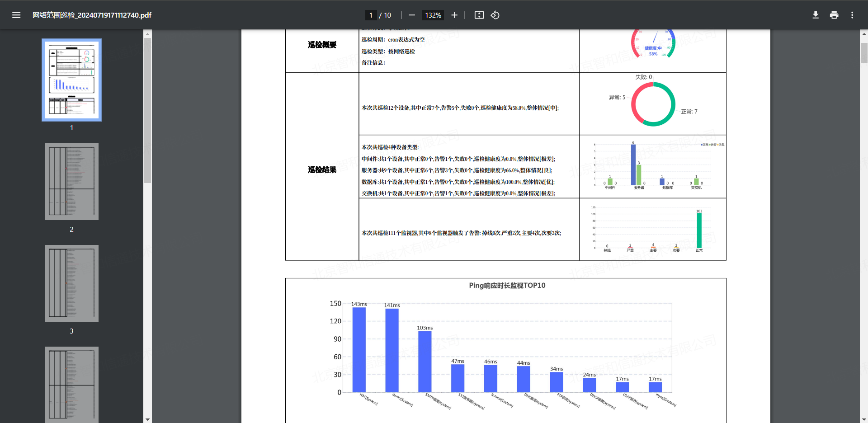The width and height of the screenshot is (868, 423).
Task: Click the y-axis 150 label on Ping chart
Action: (335, 304)
